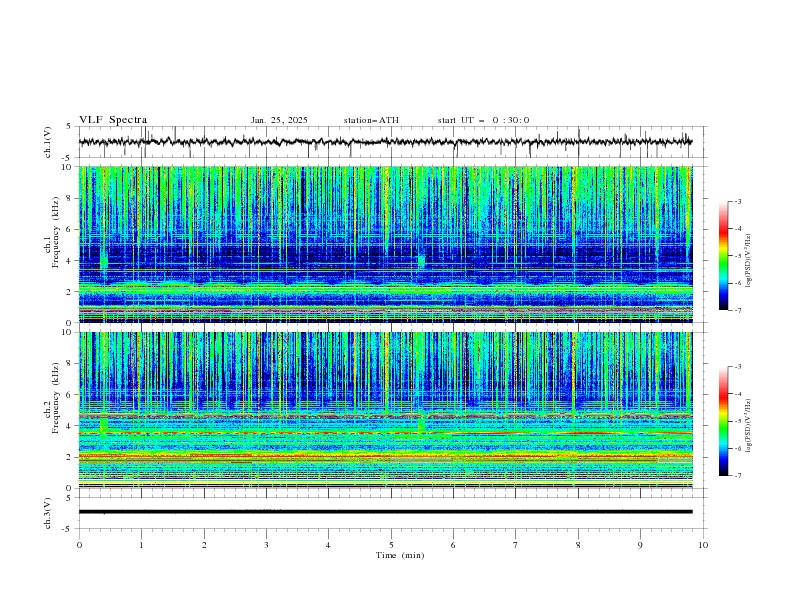Click the "start UT = 0:30:0" header text
Viewport: 792px width, 612px height.
click(x=483, y=120)
